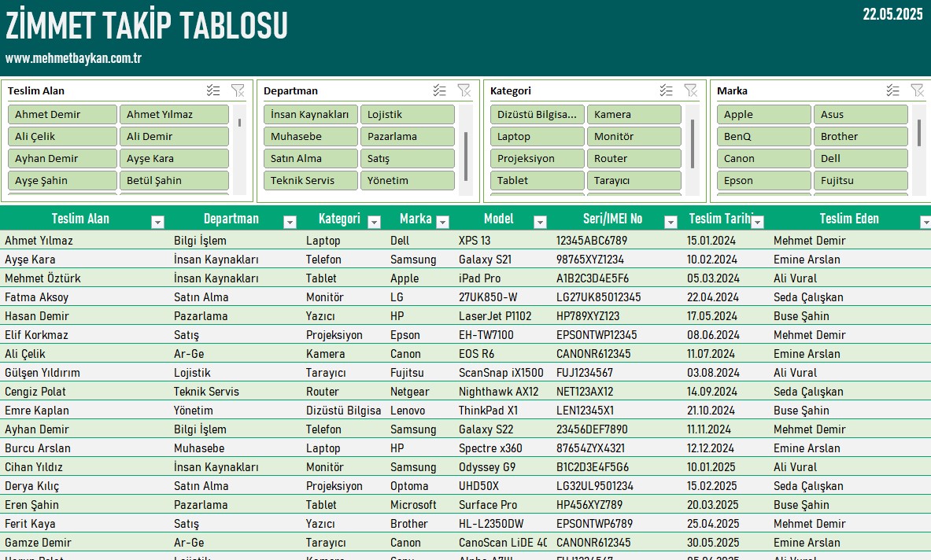Pick BenQ in Marka slicer
Viewport: 931px width, 560px height.
coord(764,136)
